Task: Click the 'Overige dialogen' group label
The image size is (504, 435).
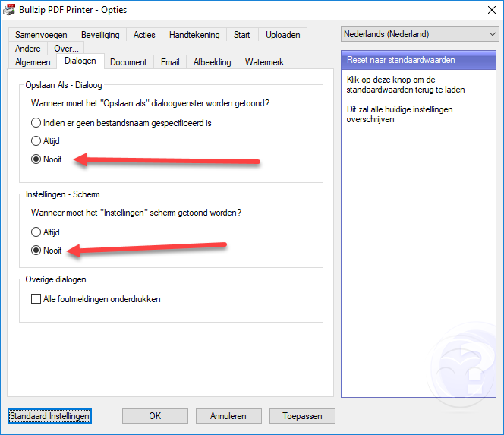Action: coord(55,279)
